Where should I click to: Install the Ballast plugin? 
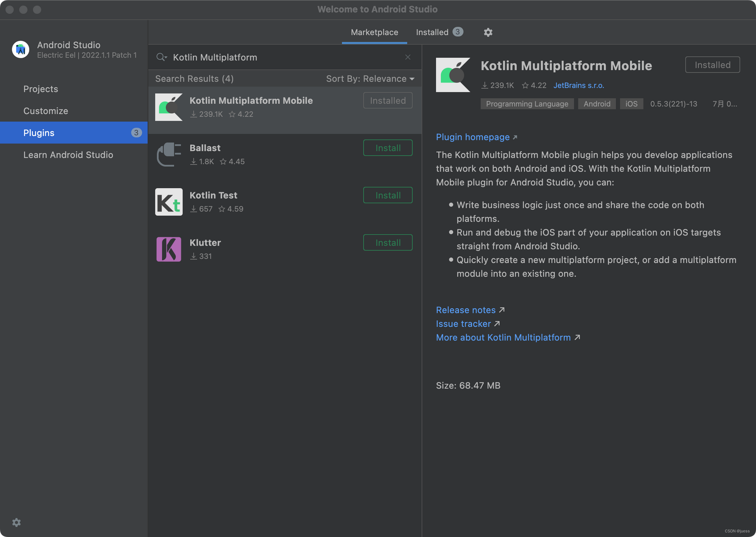[387, 148]
